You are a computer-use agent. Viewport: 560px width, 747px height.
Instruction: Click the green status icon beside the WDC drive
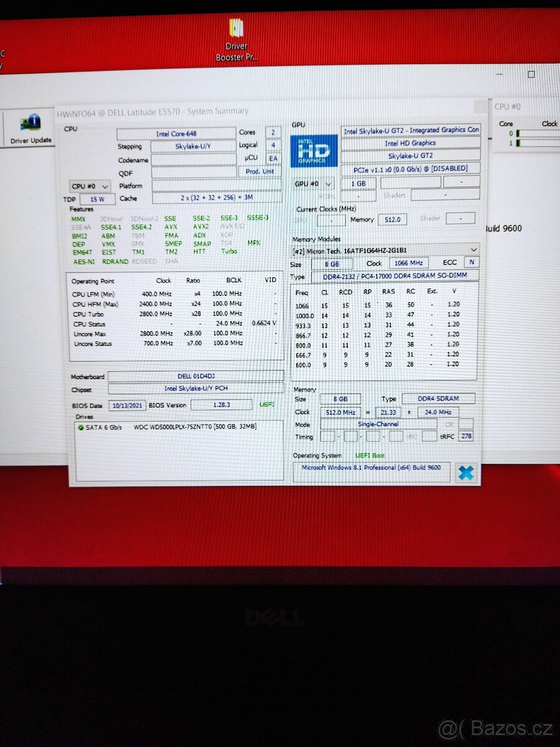80,427
